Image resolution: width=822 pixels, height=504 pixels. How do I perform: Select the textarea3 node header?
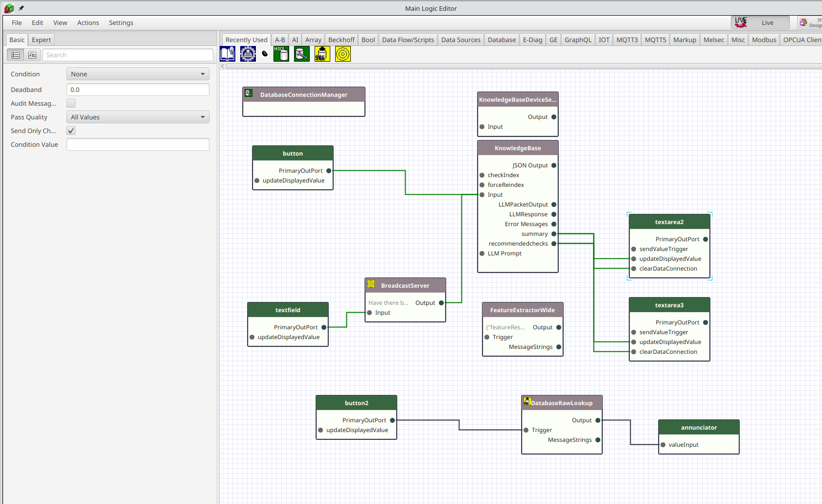coord(669,305)
